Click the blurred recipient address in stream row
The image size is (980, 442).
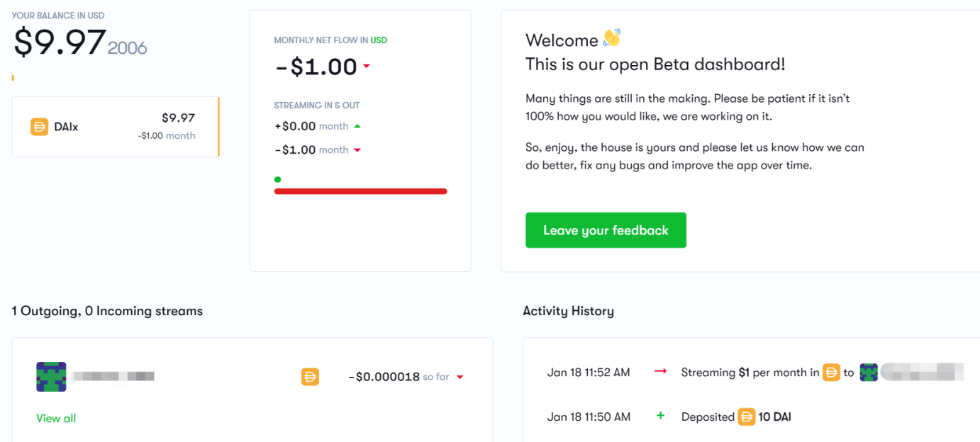(x=113, y=376)
